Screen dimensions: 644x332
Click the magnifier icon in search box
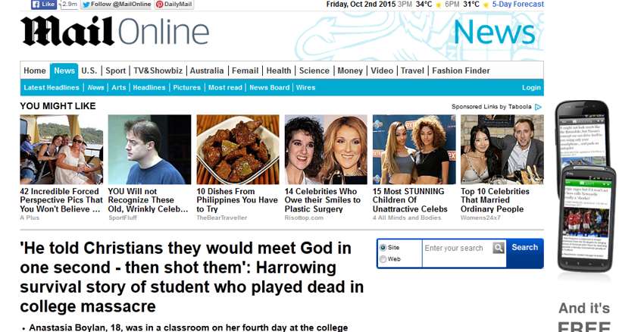499,248
